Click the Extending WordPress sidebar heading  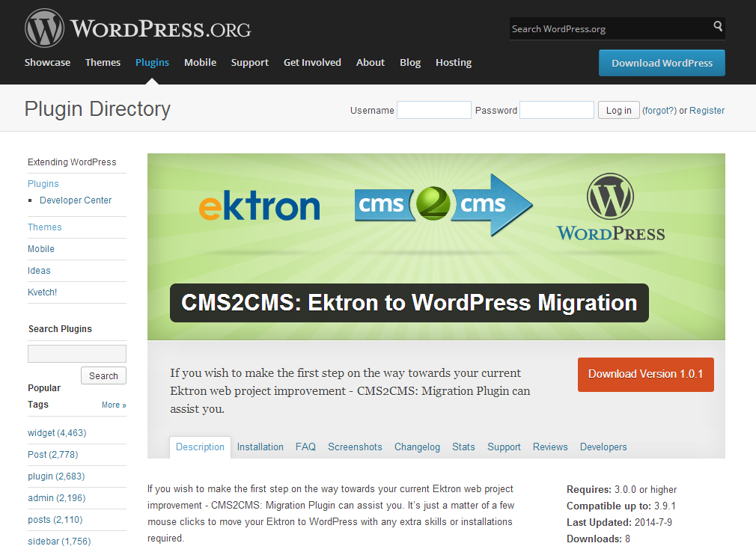click(72, 162)
